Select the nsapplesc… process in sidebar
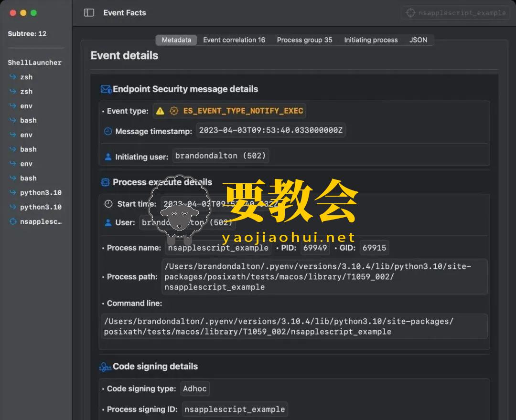The width and height of the screenshot is (516, 420). (41, 221)
